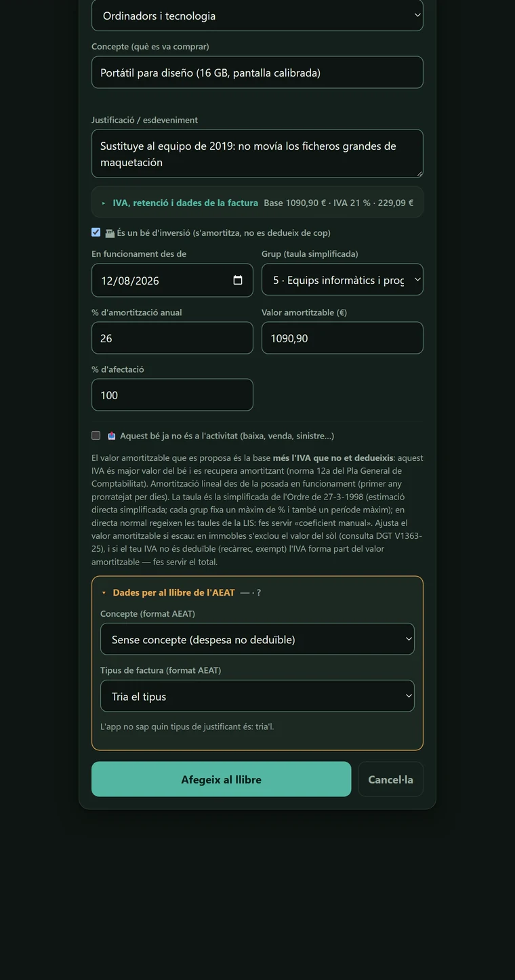Collapse 'Dades per al llibre de l'AEAT' section
The height and width of the screenshot is (980, 515).
click(173, 592)
